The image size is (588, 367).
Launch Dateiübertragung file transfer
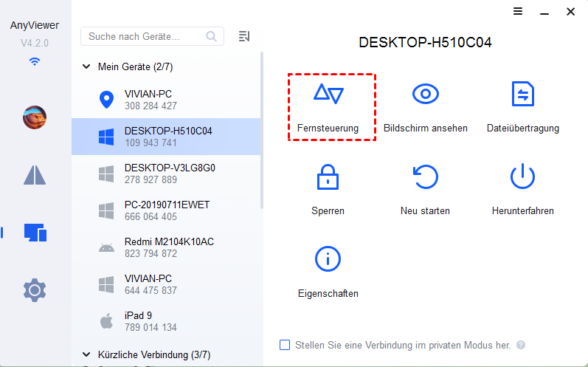[x=523, y=94]
